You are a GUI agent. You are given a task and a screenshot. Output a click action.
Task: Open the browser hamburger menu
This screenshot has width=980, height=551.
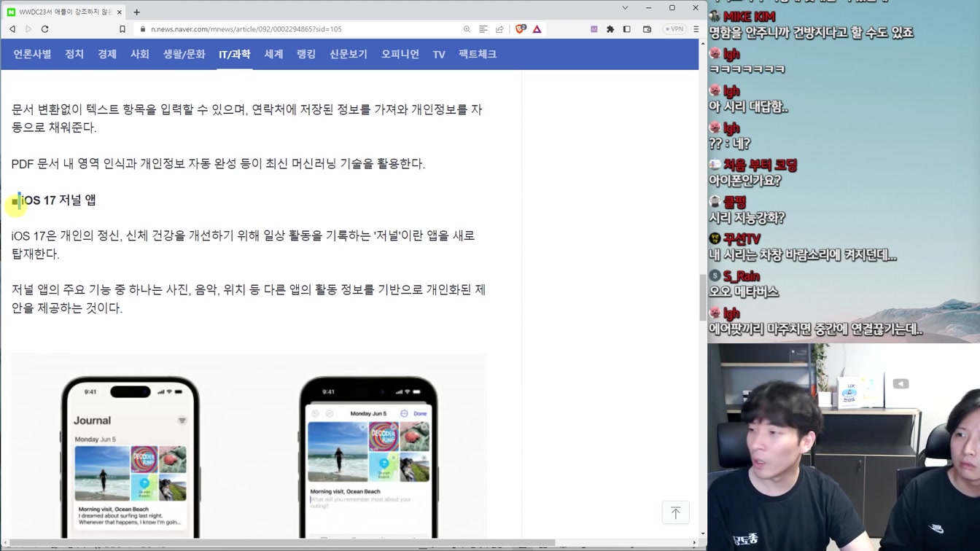click(x=696, y=29)
